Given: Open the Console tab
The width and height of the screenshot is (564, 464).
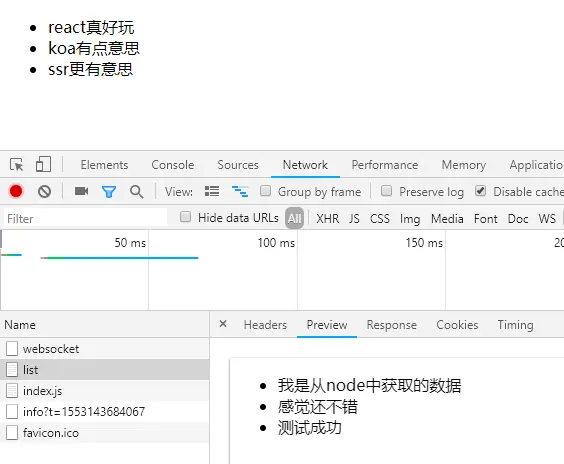Looking at the screenshot, I should 173,165.
